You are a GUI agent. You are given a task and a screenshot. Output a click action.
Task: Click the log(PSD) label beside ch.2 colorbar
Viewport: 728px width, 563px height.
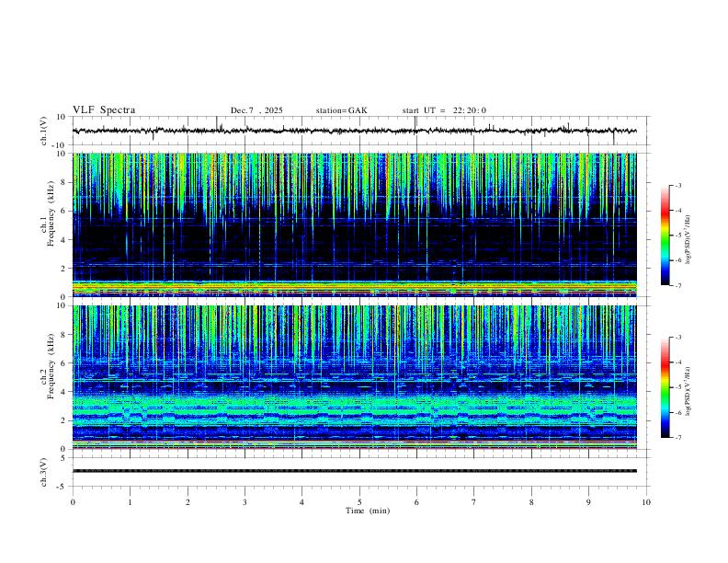[688, 391]
